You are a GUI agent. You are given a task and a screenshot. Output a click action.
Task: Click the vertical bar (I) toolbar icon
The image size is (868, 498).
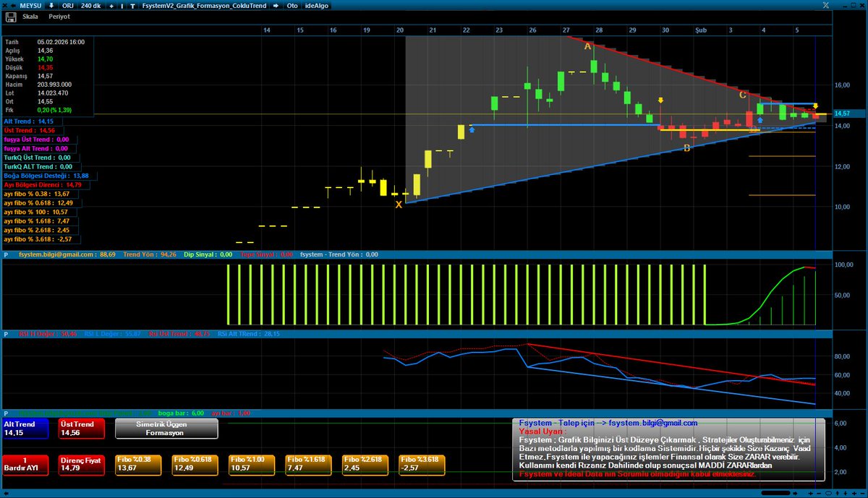[122, 5]
